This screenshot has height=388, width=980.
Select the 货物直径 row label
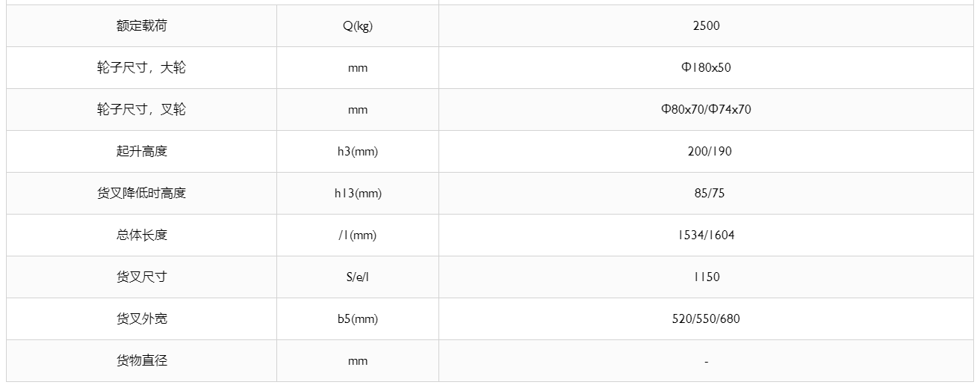141,361
